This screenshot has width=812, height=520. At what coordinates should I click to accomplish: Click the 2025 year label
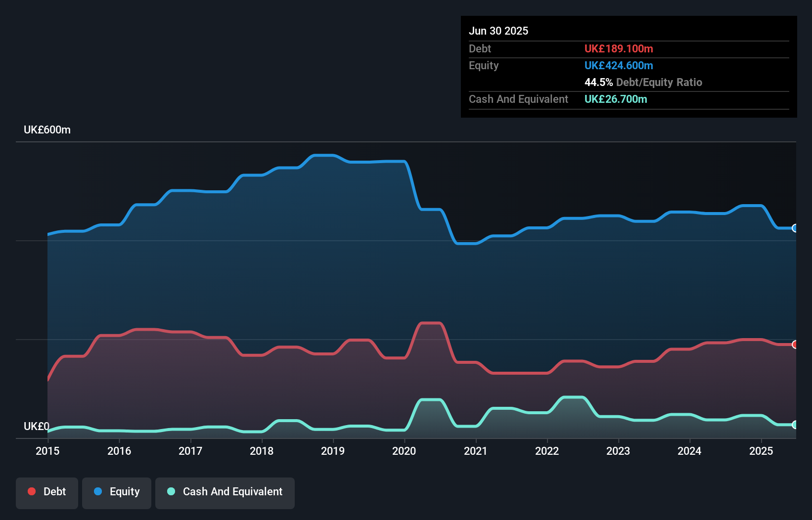762,451
